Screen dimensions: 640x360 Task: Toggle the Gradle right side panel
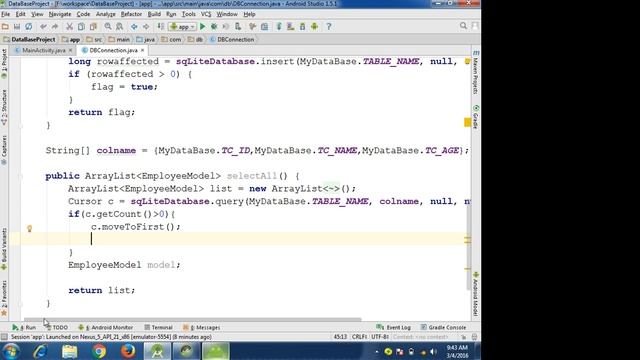(x=476, y=117)
